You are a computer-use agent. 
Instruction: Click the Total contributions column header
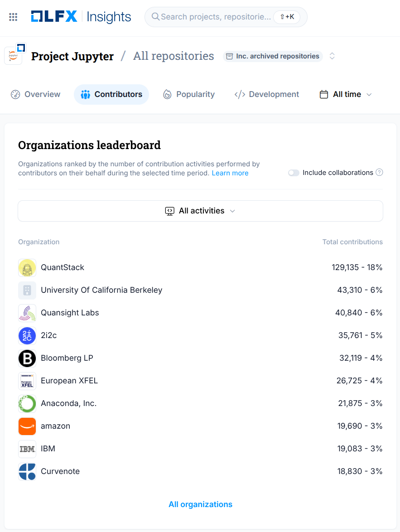(x=352, y=242)
